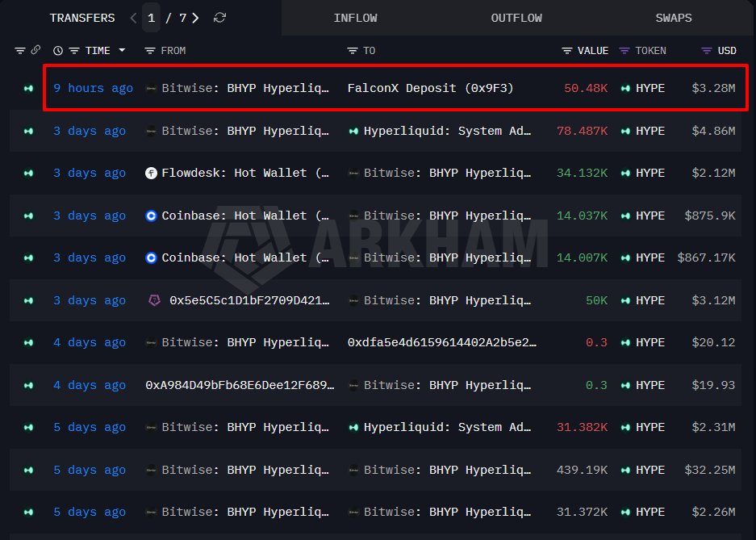Switch to the INFLOW tab
The width and height of the screenshot is (756, 540).
pos(355,18)
